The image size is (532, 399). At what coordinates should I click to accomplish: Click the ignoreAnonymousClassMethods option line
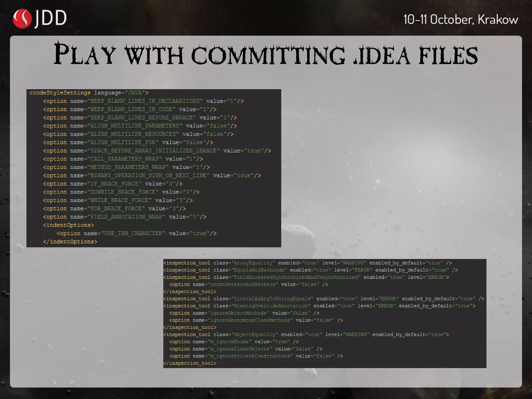click(256, 320)
